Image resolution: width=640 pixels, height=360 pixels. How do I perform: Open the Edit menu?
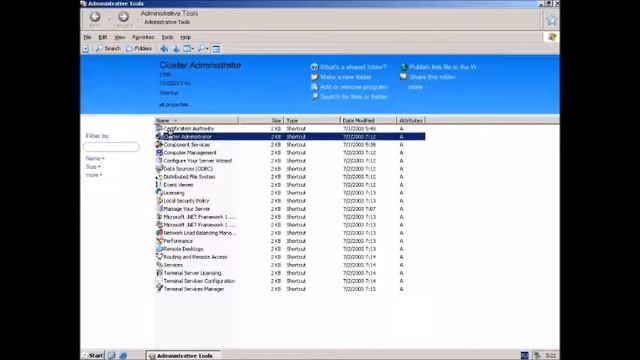point(102,37)
